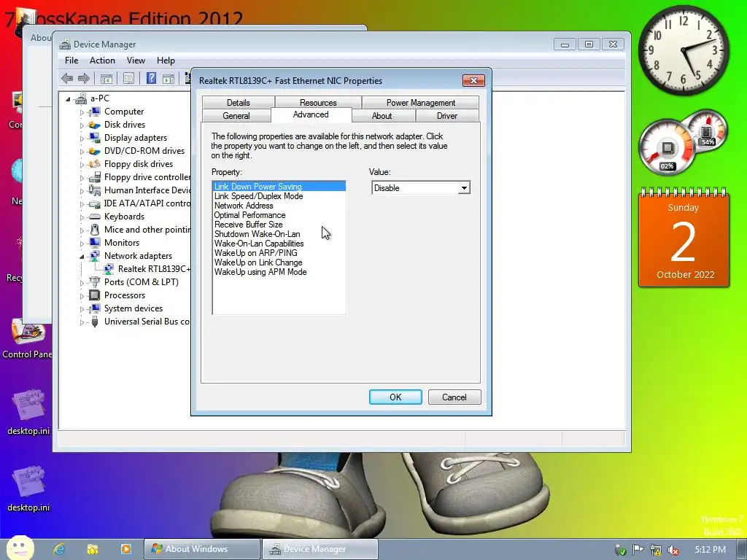Click the safely remove hardware tray icon
747x560 pixels.
pos(620,550)
